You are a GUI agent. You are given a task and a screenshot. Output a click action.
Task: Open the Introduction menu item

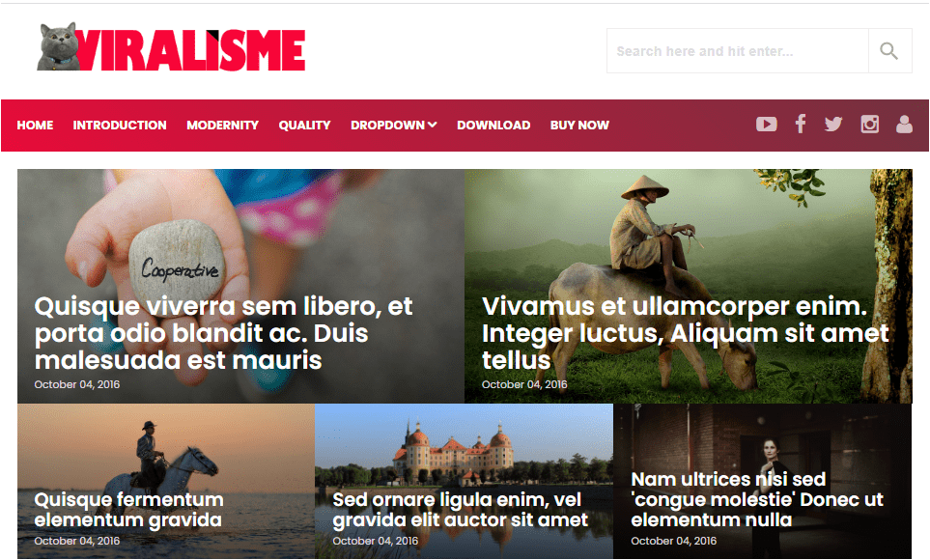click(120, 126)
